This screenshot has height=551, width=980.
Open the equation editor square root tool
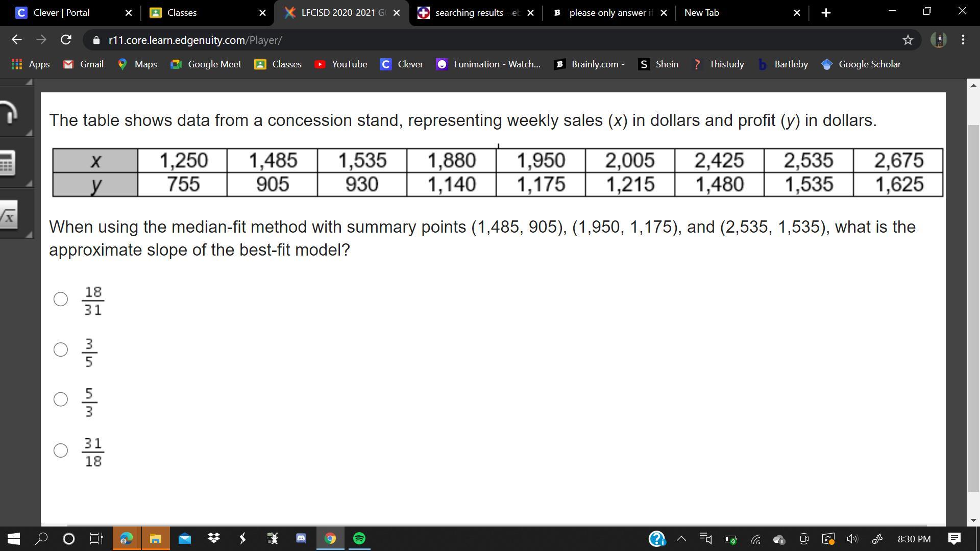(8, 216)
